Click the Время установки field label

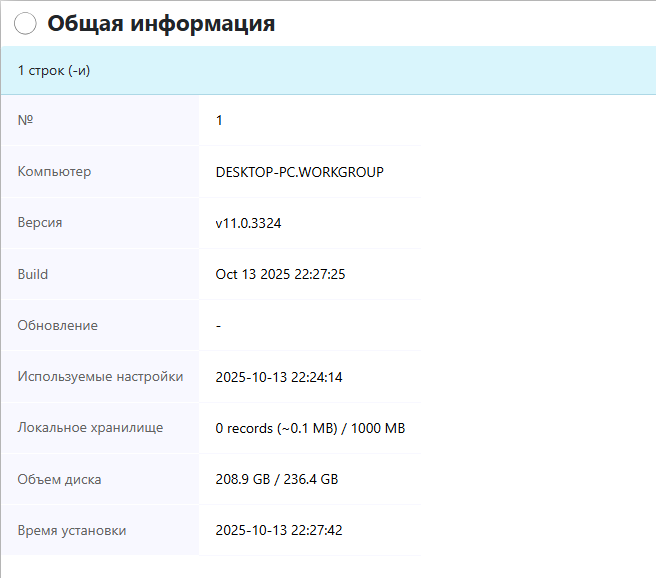72,530
